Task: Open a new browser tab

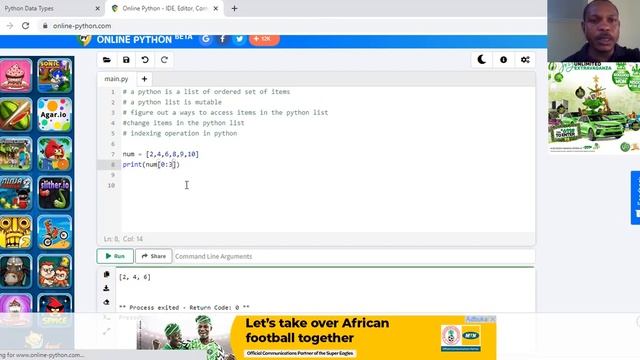Action: coord(234,8)
